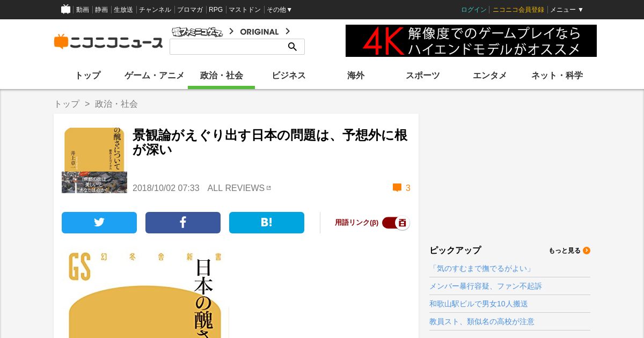Image resolution: width=644 pixels, height=338 pixels.
Task: Open 「気のすむまで撫でるがよい」 pickup article
Action: tap(481, 268)
